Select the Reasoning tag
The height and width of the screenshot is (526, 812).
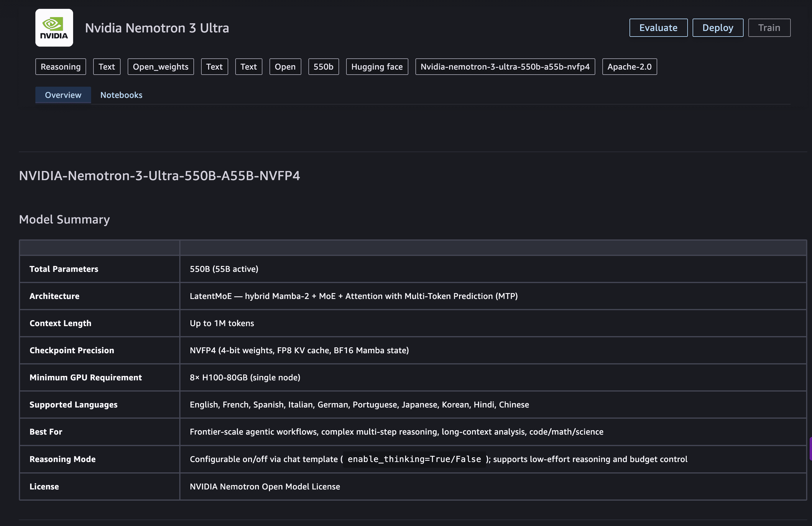[61, 67]
